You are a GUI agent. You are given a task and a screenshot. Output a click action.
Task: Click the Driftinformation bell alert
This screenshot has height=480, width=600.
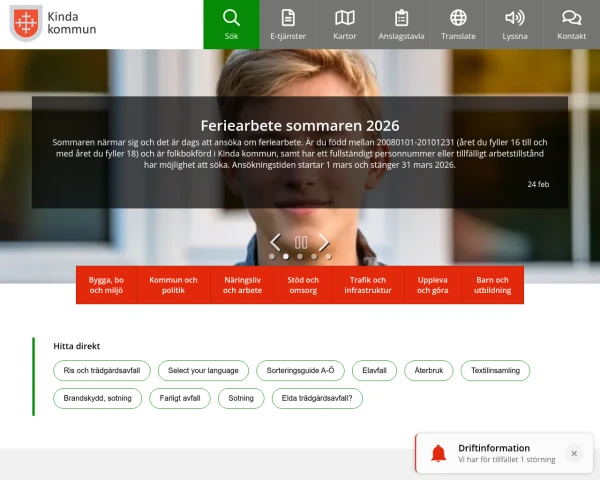(x=438, y=454)
